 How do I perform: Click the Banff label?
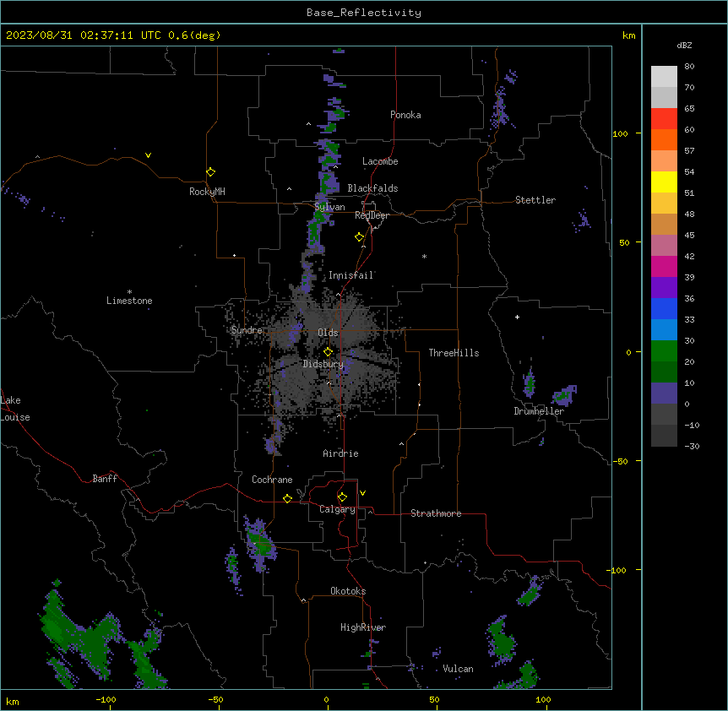click(x=105, y=479)
